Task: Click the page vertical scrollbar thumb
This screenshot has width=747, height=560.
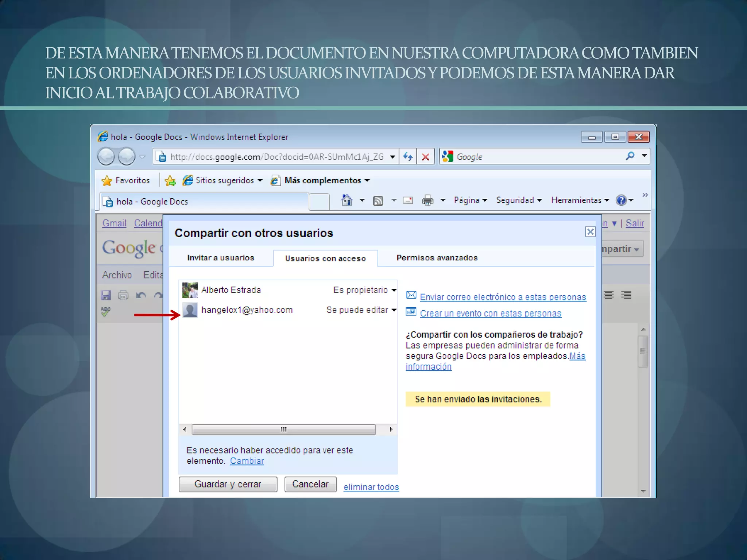Action: (643, 351)
